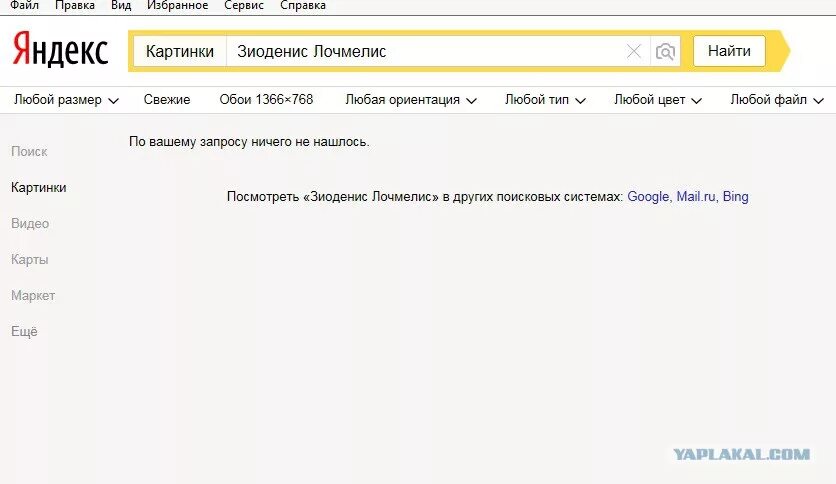Open the Сервис menu
This screenshot has width=836, height=484.
[x=244, y=6]
